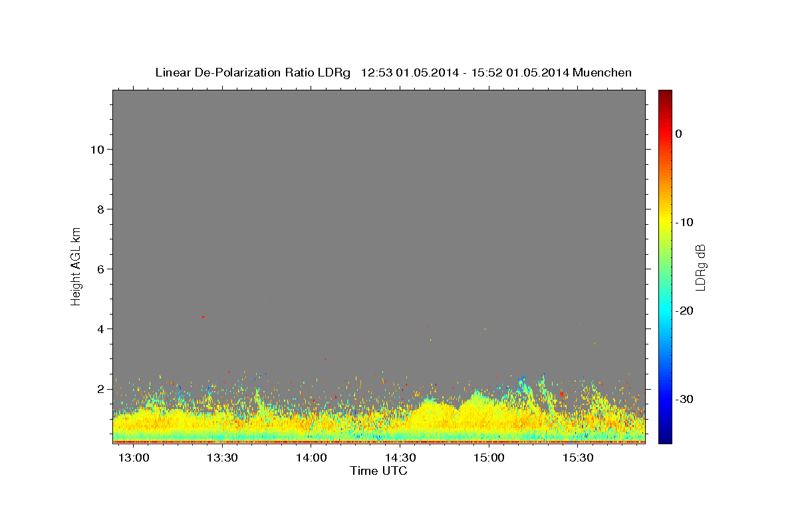Image resolution: width=798 pixels, height=532 pixels.
Task: Click the LDRg dB colorbar title
Action: (700, 267)
